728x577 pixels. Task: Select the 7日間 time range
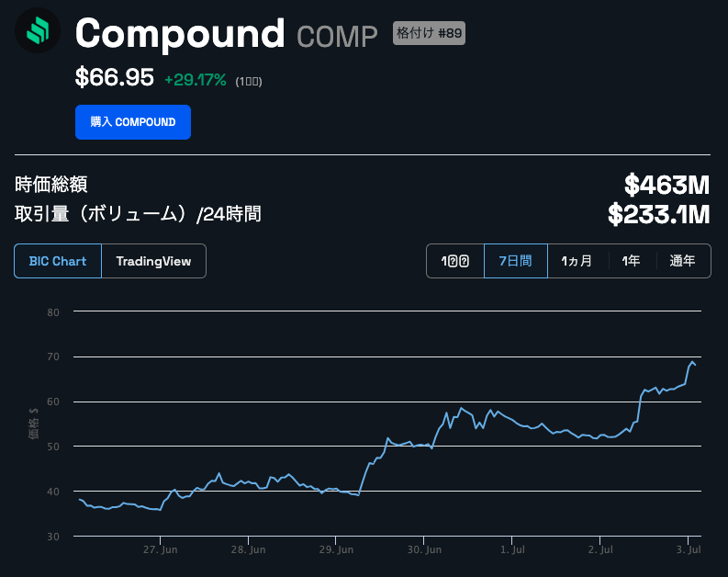(515, 261)
